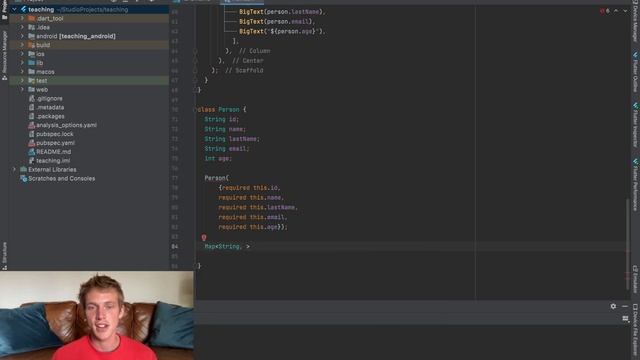Image resolution: width=640 pixels, height=360 pixels.
Task: Expand the .idea folder chevron
Action: click(x=22, y=27)
